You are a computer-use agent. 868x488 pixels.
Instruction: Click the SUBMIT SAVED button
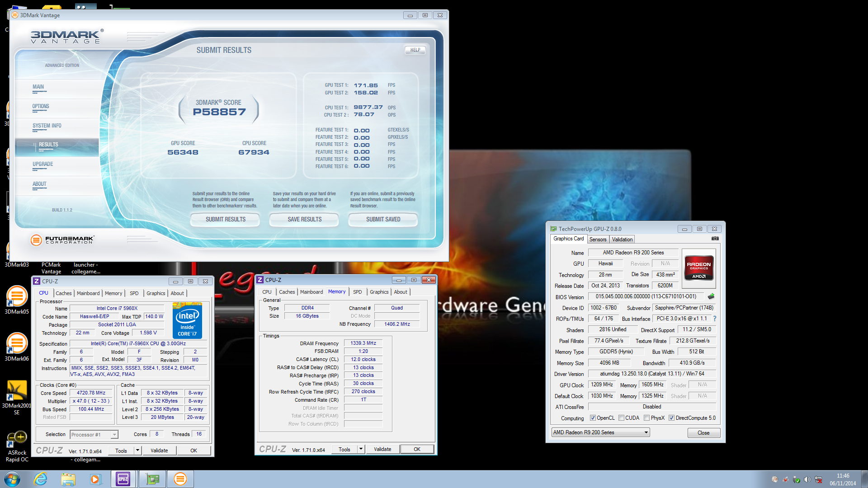pyautogui.click(x=383, y=220)
